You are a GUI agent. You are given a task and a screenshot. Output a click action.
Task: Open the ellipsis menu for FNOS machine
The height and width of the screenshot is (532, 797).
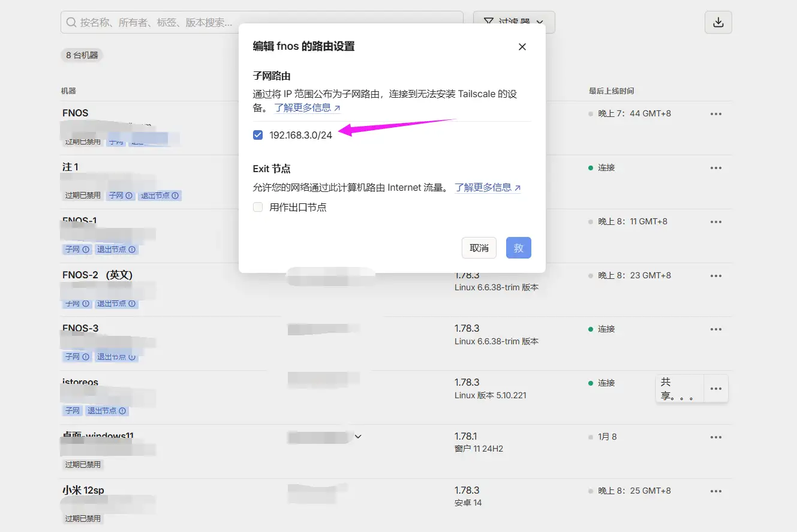[x=716, y=113]
